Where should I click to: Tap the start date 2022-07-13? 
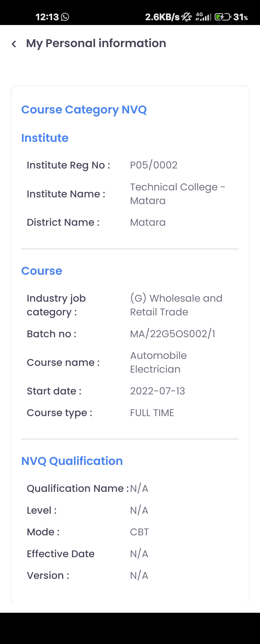coord(157,391)
